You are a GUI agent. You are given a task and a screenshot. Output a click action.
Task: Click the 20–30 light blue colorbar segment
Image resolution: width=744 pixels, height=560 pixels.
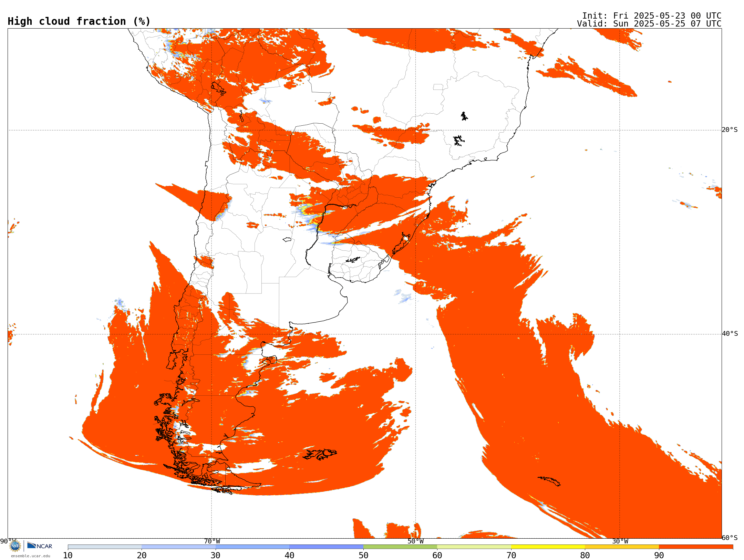[x=178, y=547]
